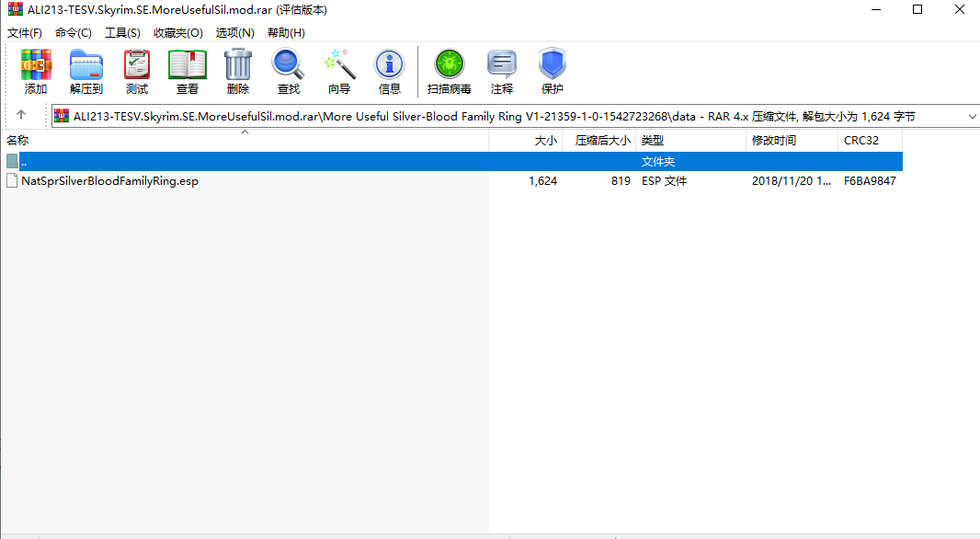Click the 添加 (Add) toolbar icon
980x539 pixels.
[x=36, y=72]
